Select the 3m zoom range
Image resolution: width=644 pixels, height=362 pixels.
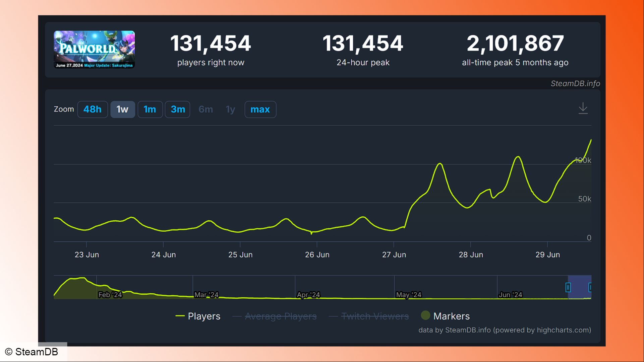click(178, 110)
